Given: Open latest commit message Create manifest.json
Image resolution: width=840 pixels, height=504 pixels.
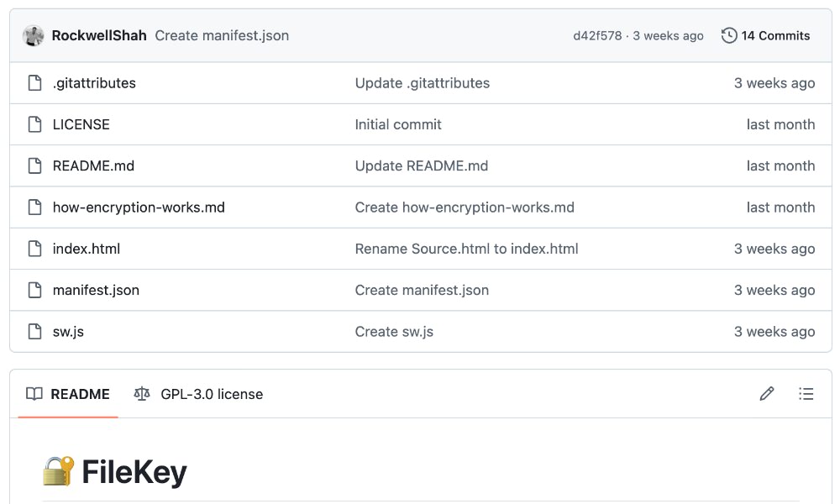Looking at the screenshot, I should 222,36.
